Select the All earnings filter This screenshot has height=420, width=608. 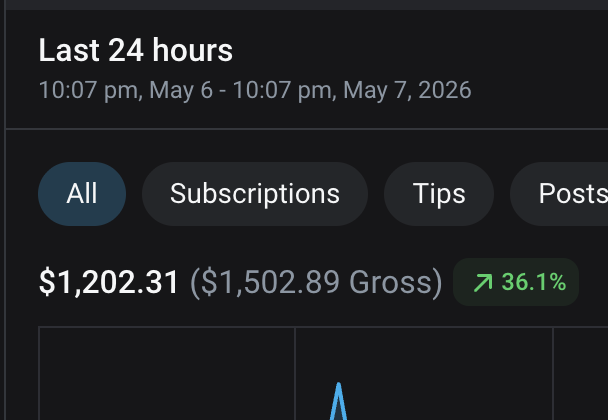pyautogui.click(x=82, y=194)
